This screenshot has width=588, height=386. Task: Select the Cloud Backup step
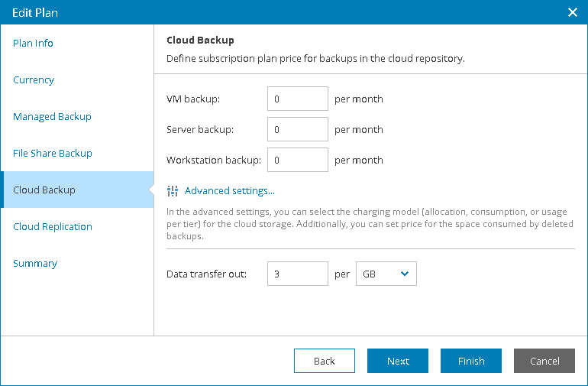[44, 190]
